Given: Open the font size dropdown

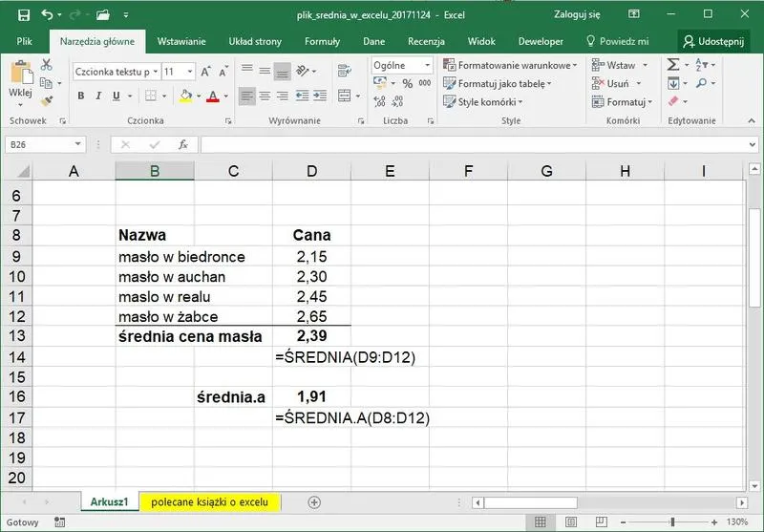Looking at the screenshot, I should [191, 72].
